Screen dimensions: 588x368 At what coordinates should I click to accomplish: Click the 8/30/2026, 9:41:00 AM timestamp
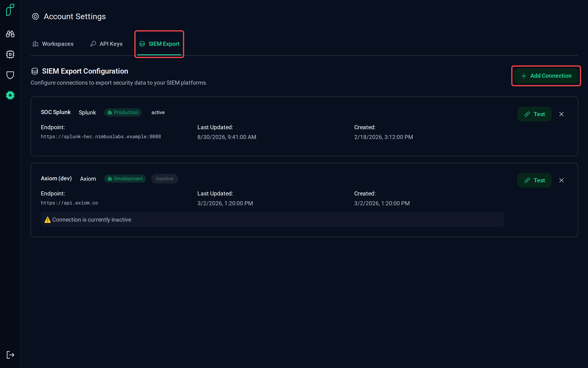click(x=227, y=137)
